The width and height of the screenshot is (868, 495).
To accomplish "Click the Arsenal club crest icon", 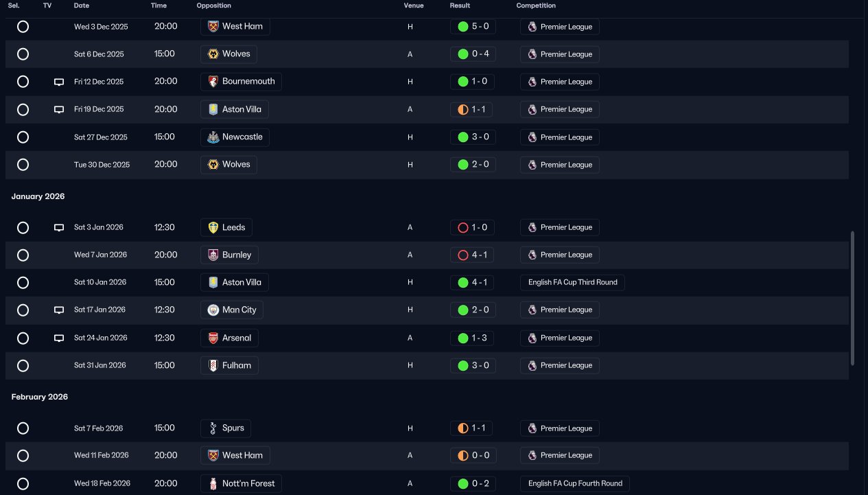I will coord(213,338).
